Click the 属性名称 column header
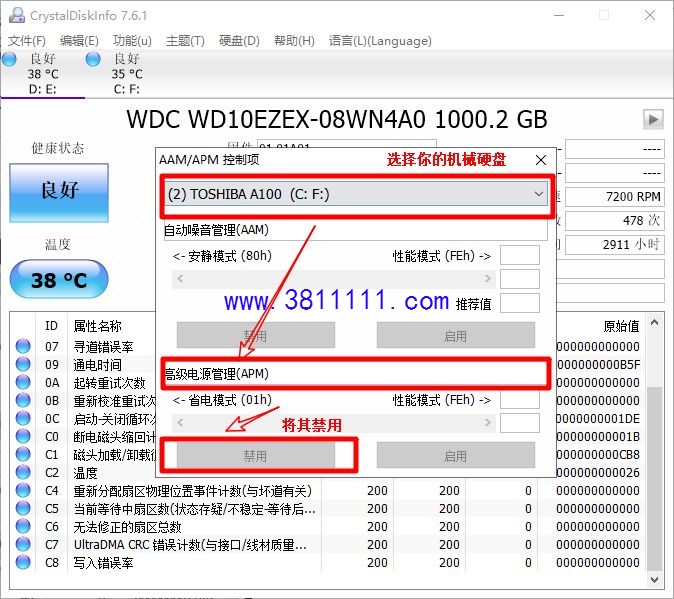This screenshot has height=599, width=674. coord(98,326)
